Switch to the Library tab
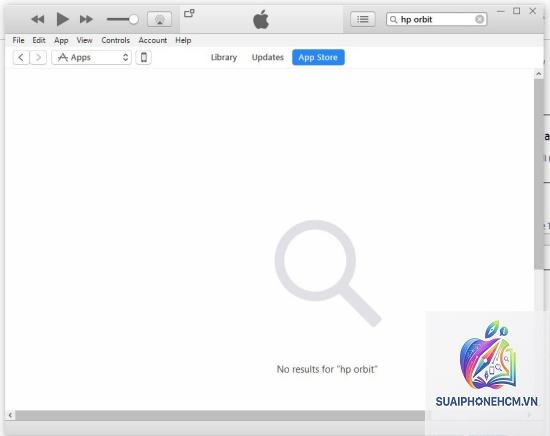 click(x=224, y=58)
